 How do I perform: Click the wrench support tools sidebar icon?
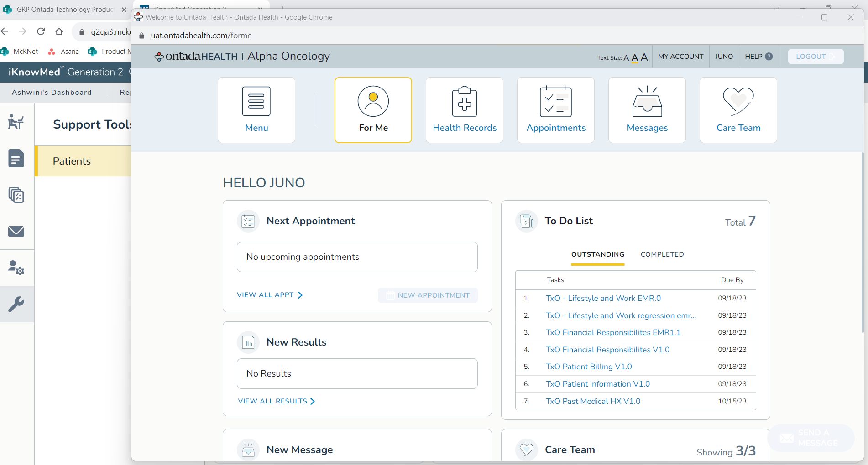point(16,304)
